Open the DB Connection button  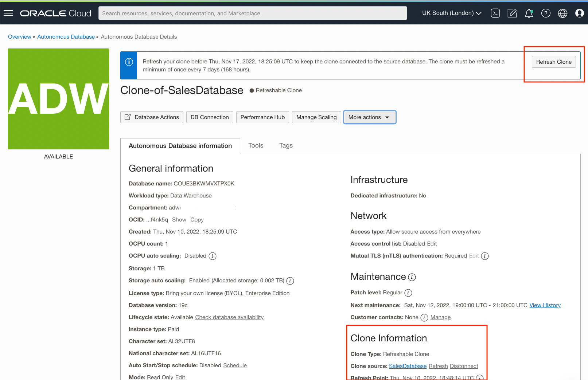click(210, 117)
